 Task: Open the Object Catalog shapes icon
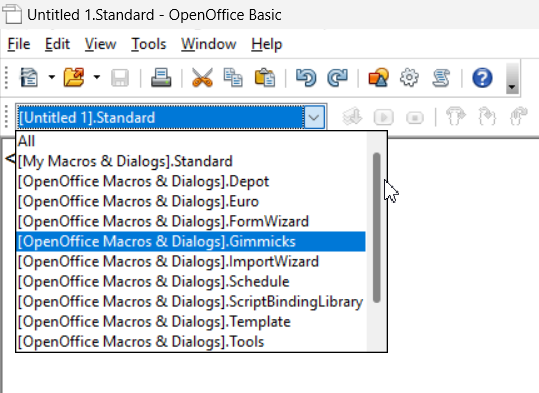(378, 77)
